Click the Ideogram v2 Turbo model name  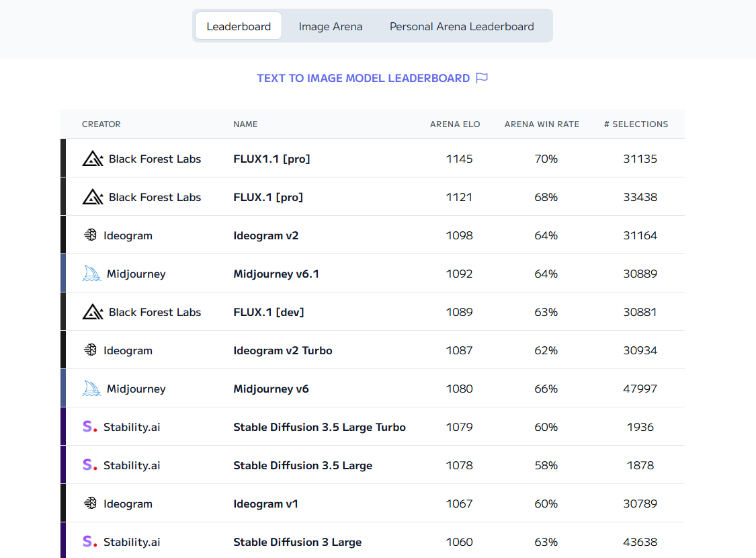click(282, 350)
